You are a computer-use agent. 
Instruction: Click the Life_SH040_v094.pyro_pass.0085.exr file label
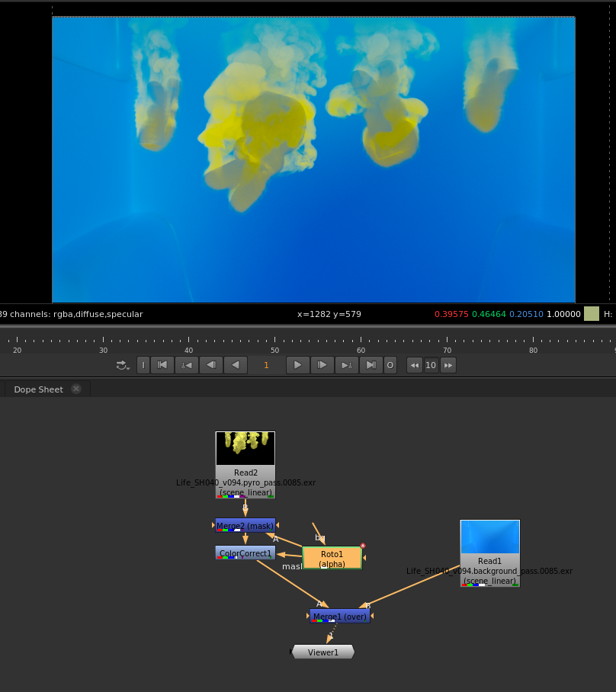point(245,482)
